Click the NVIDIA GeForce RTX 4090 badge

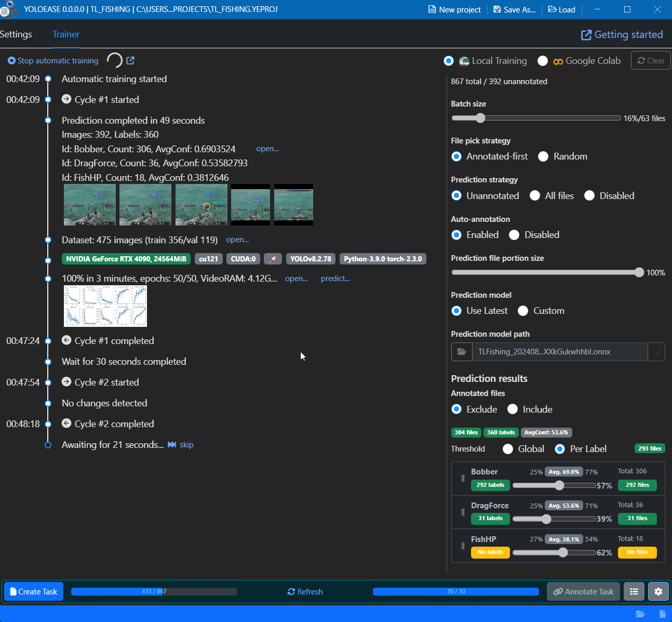coord(126,259)
